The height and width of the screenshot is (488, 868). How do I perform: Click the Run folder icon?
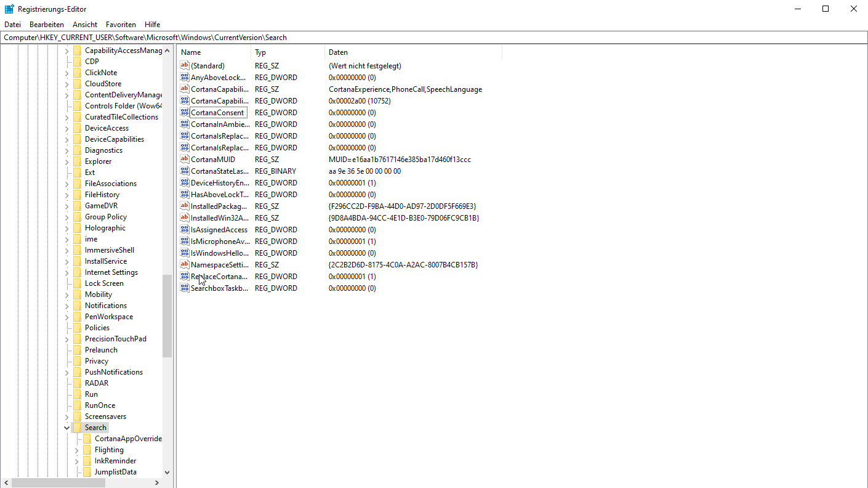tap(77, 394)
